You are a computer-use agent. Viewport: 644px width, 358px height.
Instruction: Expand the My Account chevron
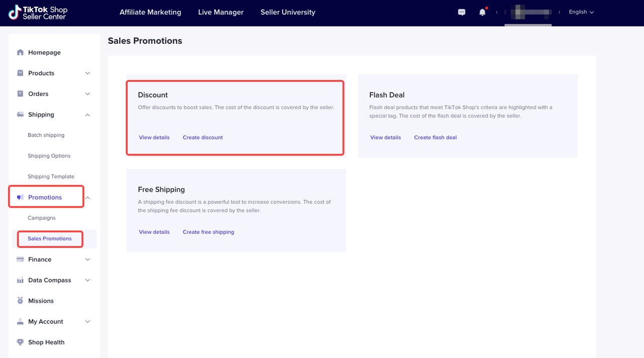pyautogui.click(x=88, y=322)
